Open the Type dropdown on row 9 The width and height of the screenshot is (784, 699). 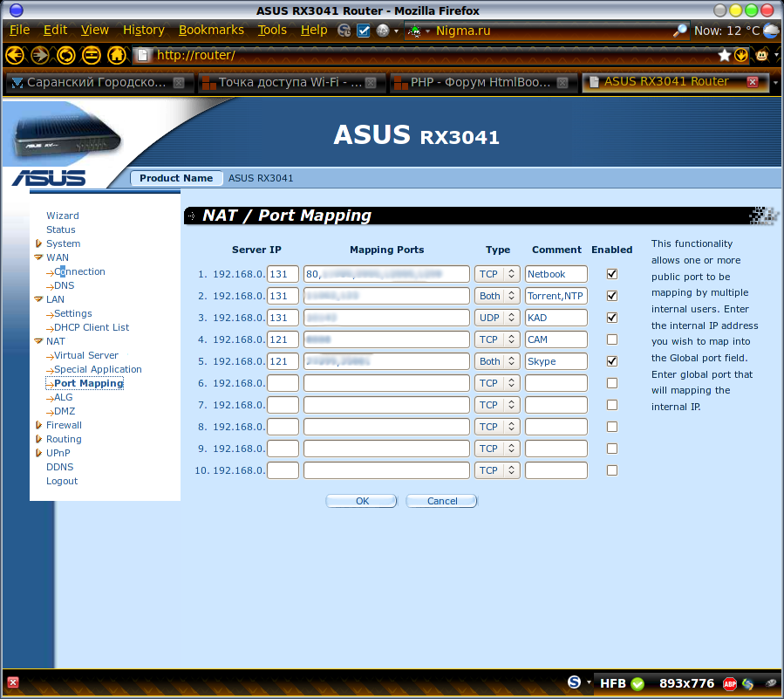[497, 449]
